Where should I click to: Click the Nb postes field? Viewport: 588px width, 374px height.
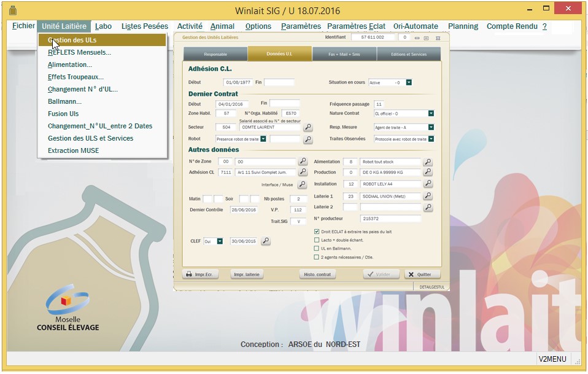pyautogui.click(x=298, y=199)
